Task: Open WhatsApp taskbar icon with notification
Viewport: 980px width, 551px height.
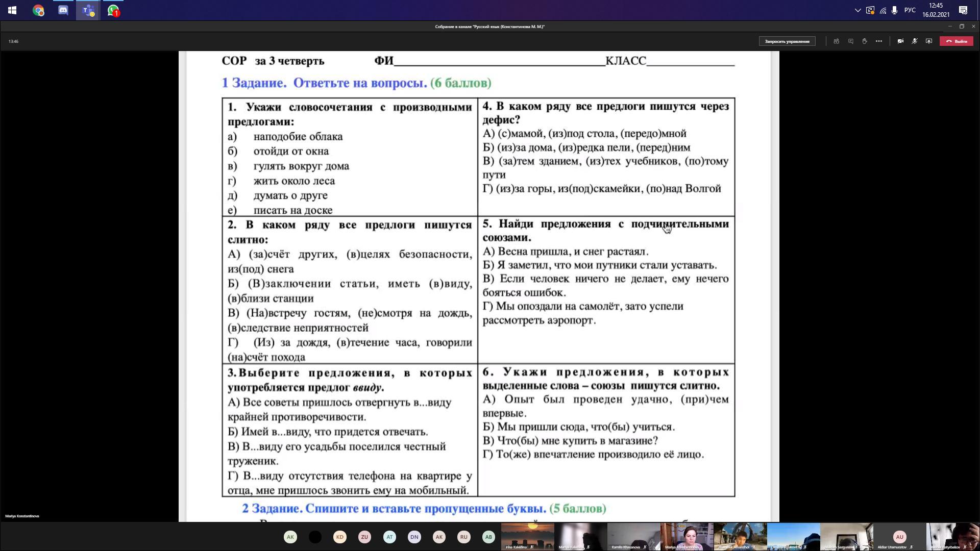Action: [x=113, y=10]
